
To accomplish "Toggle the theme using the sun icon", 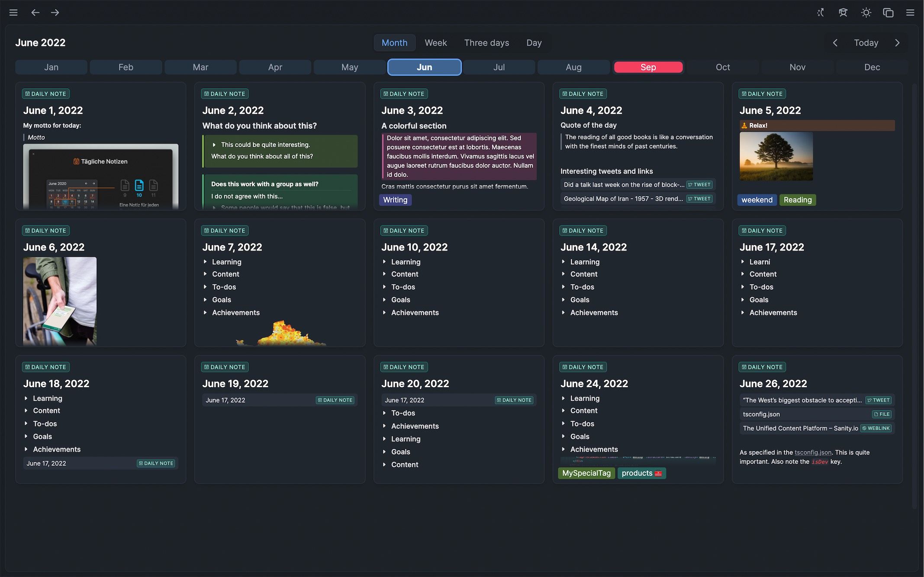I will coord(866,13).
